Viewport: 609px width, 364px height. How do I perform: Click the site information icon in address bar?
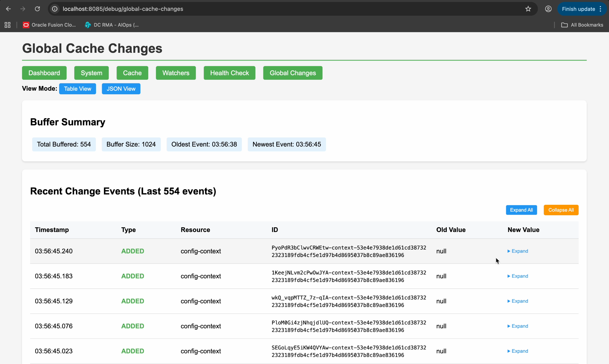(x=55, y=9)
